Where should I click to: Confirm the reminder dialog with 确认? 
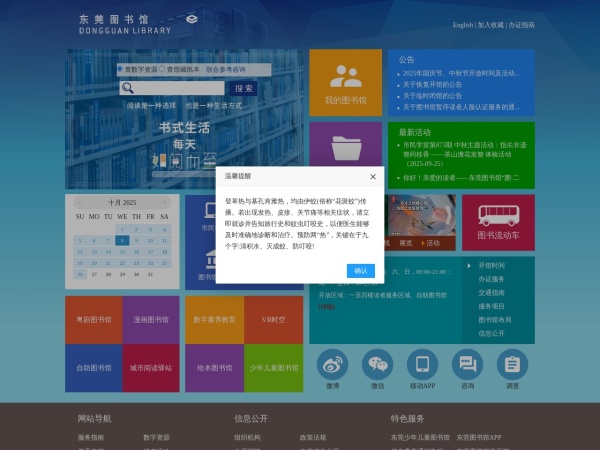point(361,271)
